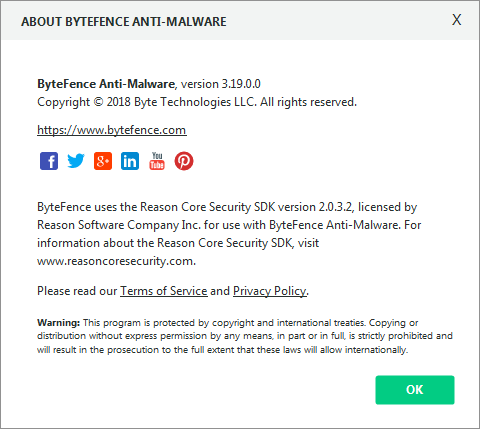This screenshot has width=480, height=430.
Task: Click the bold 'Warning:' label
Action: pyautogui.click(x=59, y=323)
